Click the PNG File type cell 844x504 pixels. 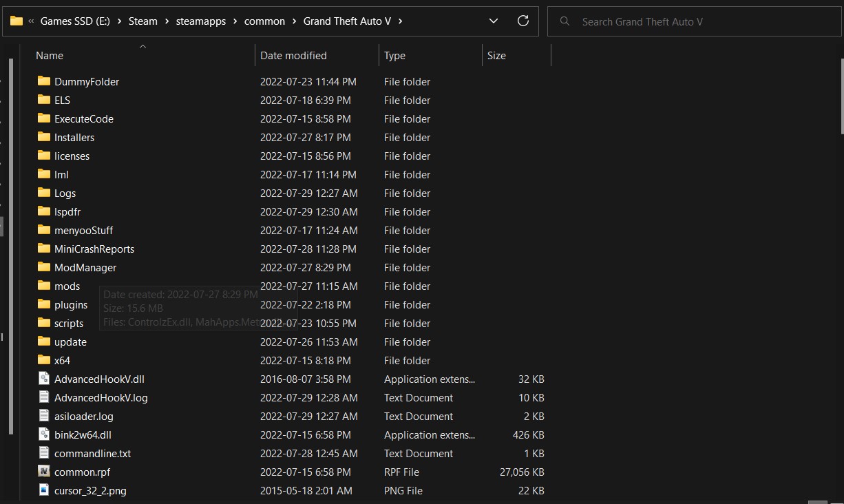click(403, 491)
